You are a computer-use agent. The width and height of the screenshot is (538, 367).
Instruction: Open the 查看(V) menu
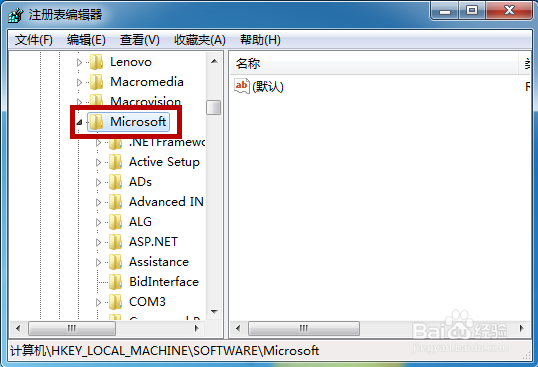[x=140, y=40]
